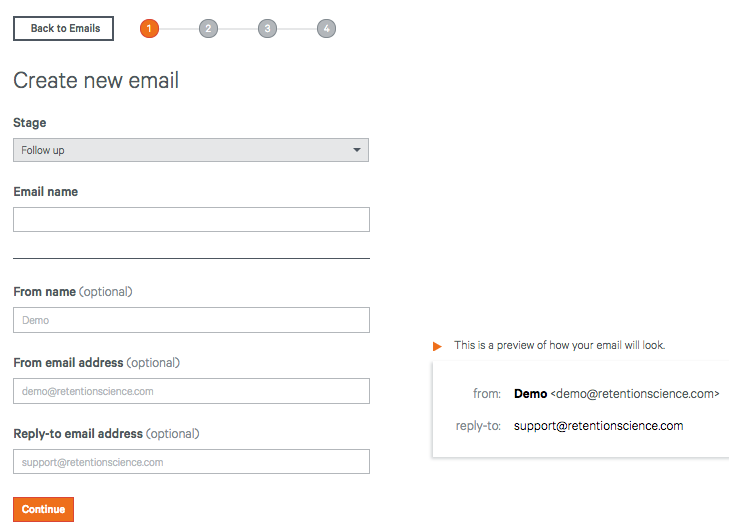Focus the Email name input field
The width and height of the screenshot is (729, 531).
point(191,219)
